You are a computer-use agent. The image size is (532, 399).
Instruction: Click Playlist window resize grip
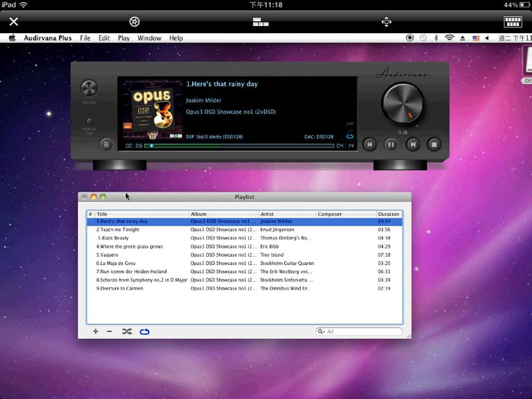point(408,336)
